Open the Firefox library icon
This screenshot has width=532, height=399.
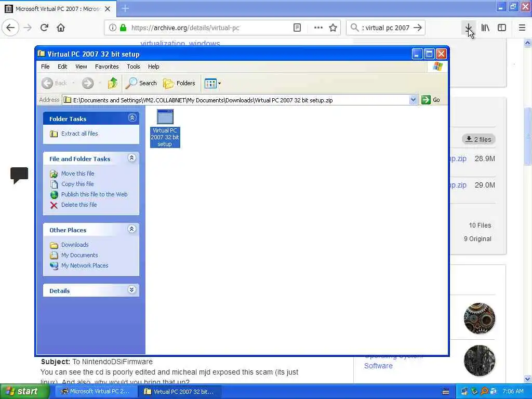click(x=485, y=28)
